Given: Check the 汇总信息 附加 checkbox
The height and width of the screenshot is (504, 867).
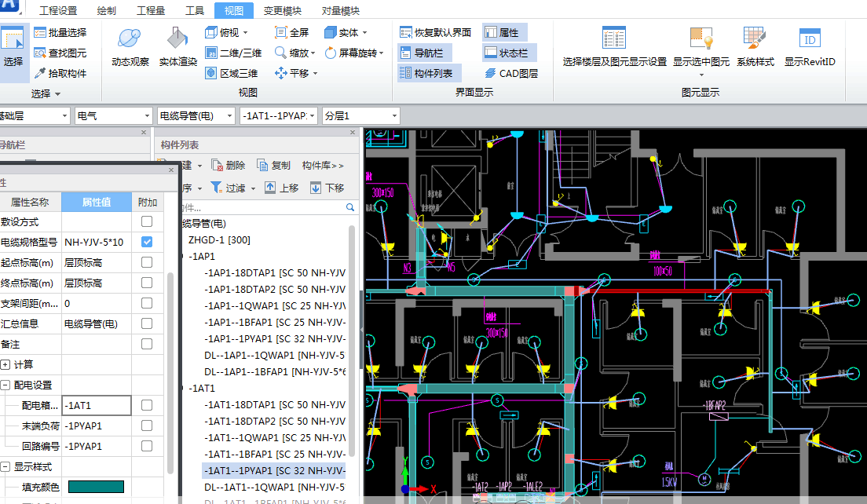Looking at the screenshot, I should click(x=147, y=324).
